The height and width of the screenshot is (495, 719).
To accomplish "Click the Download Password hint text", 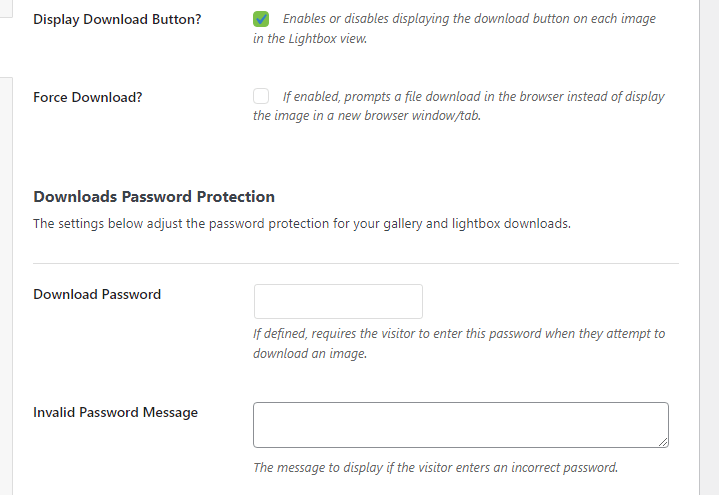I will pyautogui.click(x=458, y=334).
